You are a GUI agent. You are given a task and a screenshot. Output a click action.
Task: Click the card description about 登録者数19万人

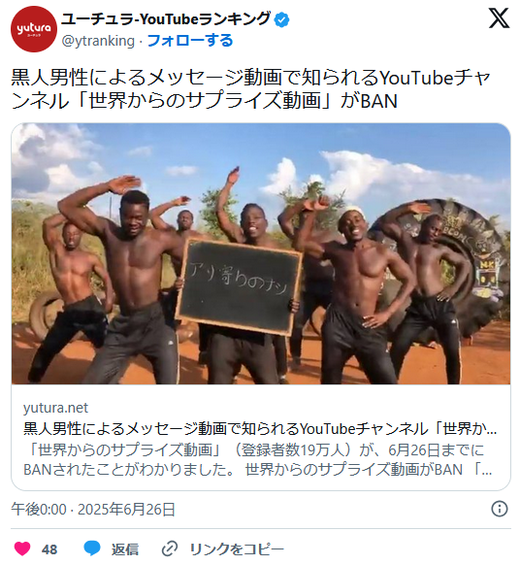pyautogui.click(x=258, y=460)
